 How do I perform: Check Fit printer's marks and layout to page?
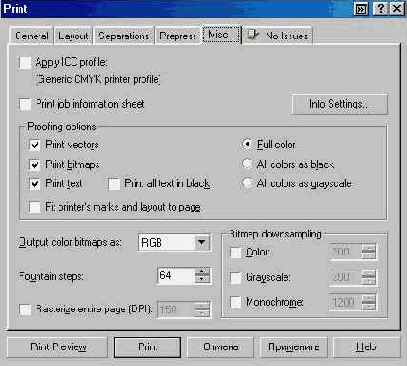[x=35, y=207]
